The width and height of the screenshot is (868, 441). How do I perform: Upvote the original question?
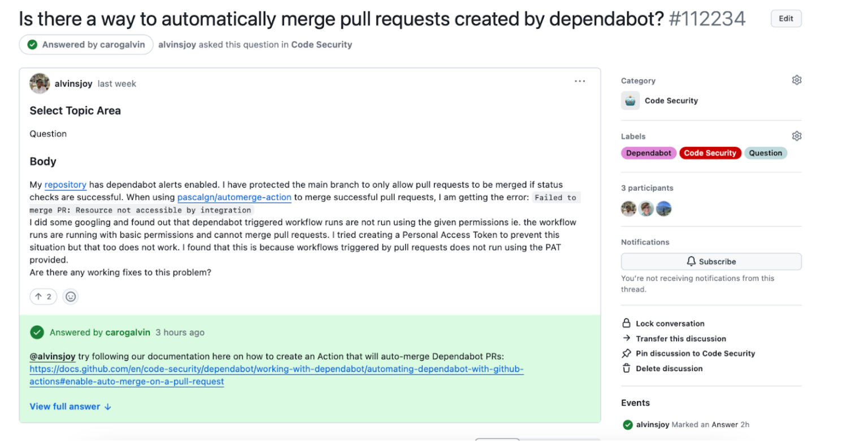[x=43, y=296]
